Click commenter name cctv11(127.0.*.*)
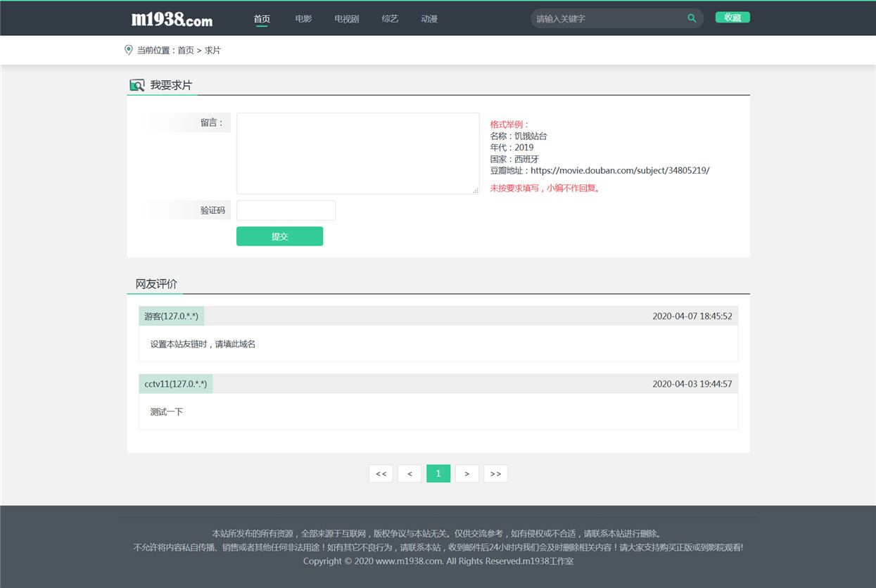Screen dimensions: 876x588 click(176, 384)
